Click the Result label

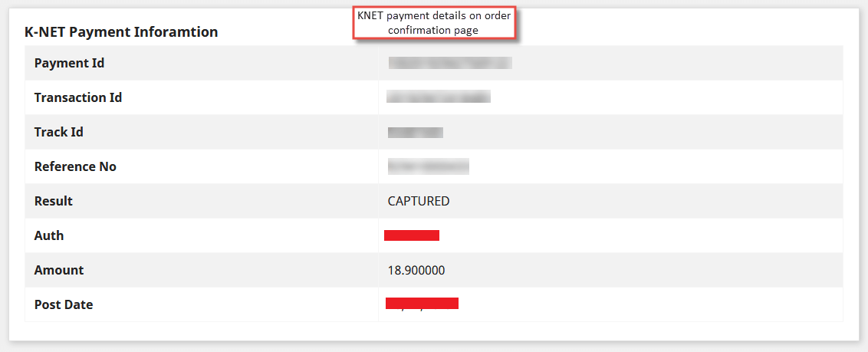(54, 201)
